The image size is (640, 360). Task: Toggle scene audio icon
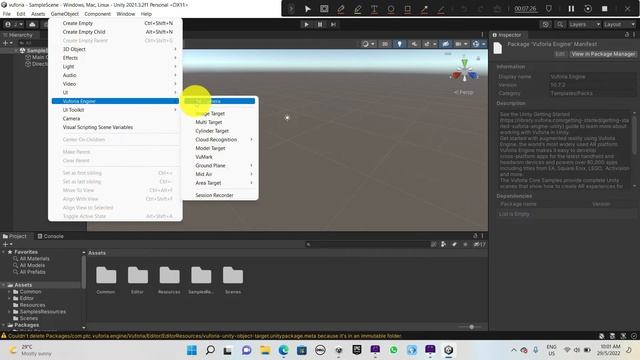pyautogui.click(x=414, y=44)
